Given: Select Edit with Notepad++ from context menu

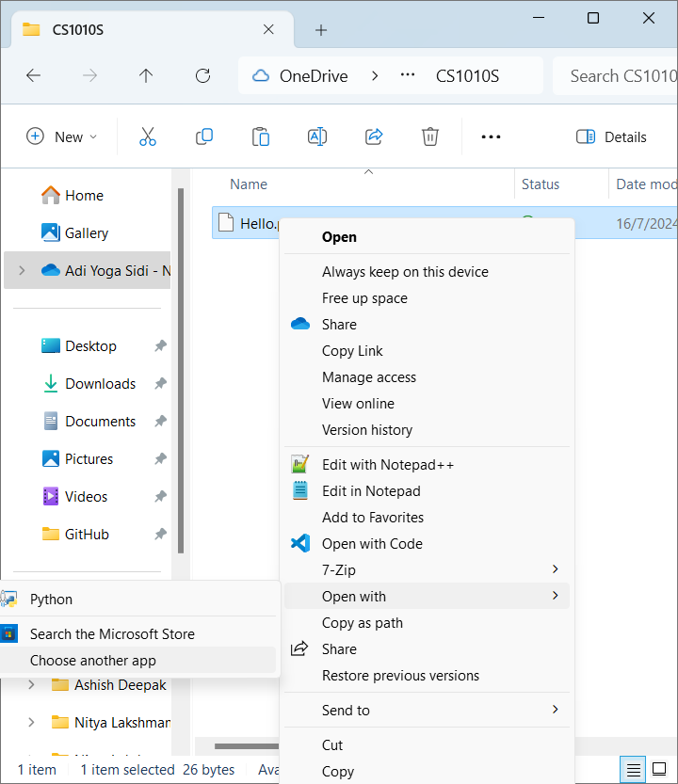Looking at the screenshot, I should [x=388, y=465].
